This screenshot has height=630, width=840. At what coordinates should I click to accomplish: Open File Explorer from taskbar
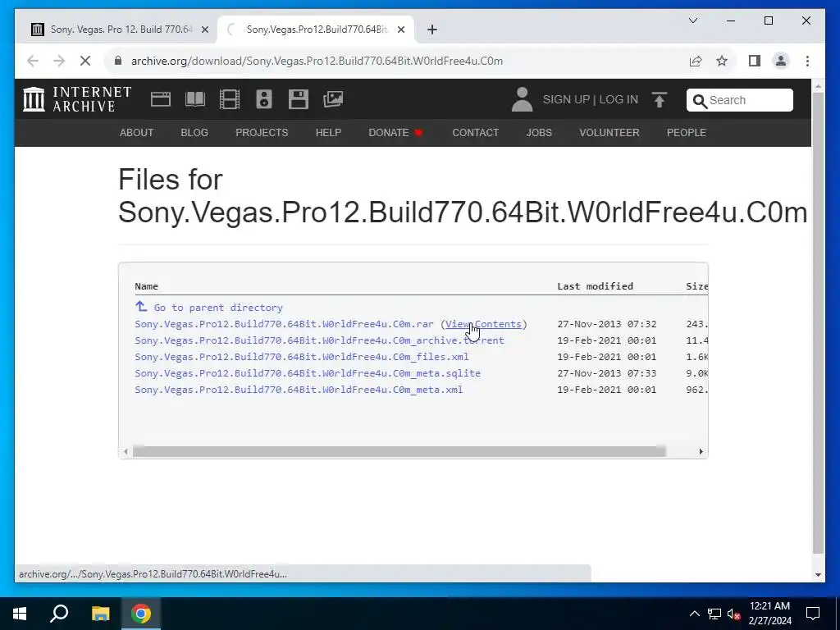100,614
